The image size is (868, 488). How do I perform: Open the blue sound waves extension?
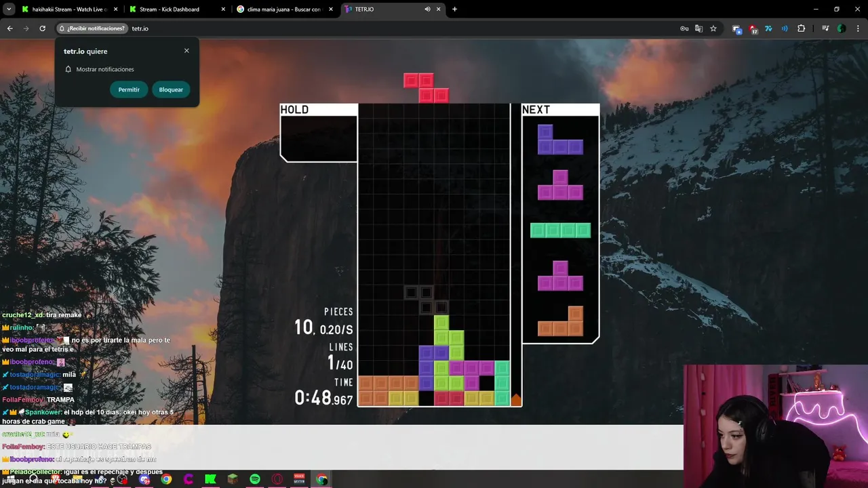(x=785, y=28)
